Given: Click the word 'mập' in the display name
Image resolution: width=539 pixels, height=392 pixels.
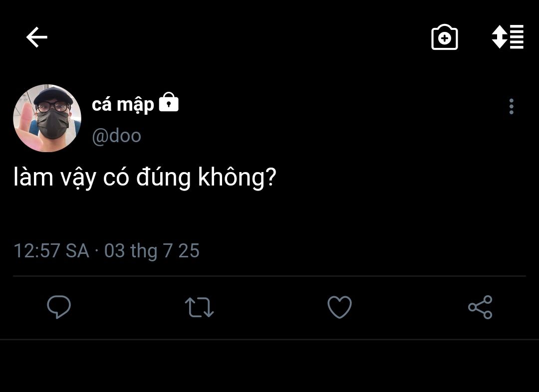Looking at the screenshot, I should tap(135, 104).
